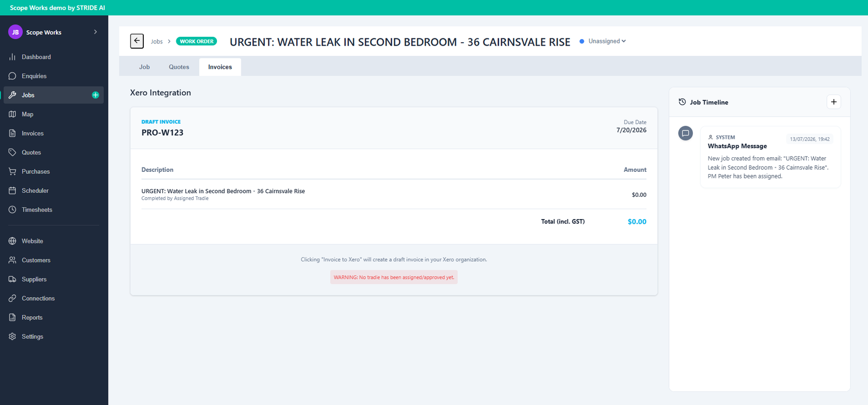This screenshot has height=405, width=868.
Task: Click the Invoices document icon in sidebar
Action: 12,133
